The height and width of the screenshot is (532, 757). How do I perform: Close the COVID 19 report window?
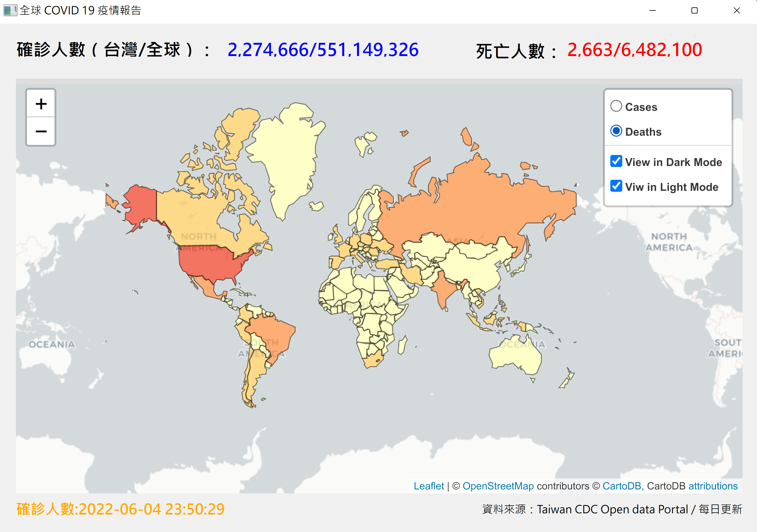[x=736, y=10]
